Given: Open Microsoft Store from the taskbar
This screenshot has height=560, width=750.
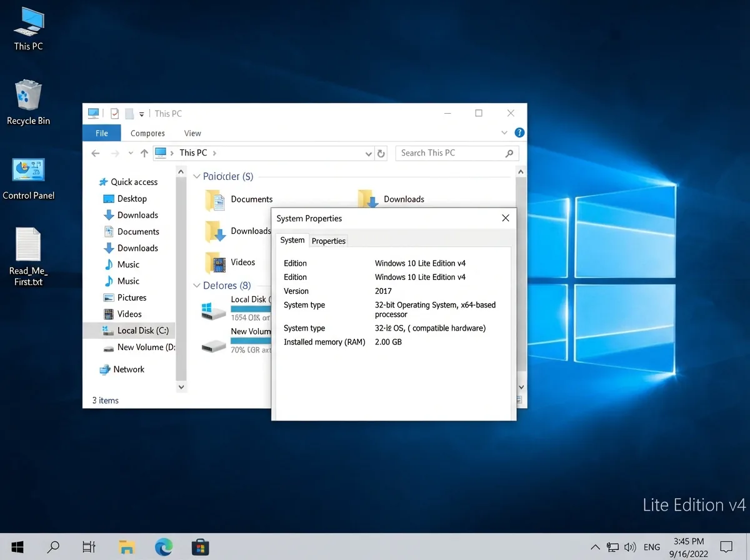Looking at the screenshot, I should (x=200, y=547).
